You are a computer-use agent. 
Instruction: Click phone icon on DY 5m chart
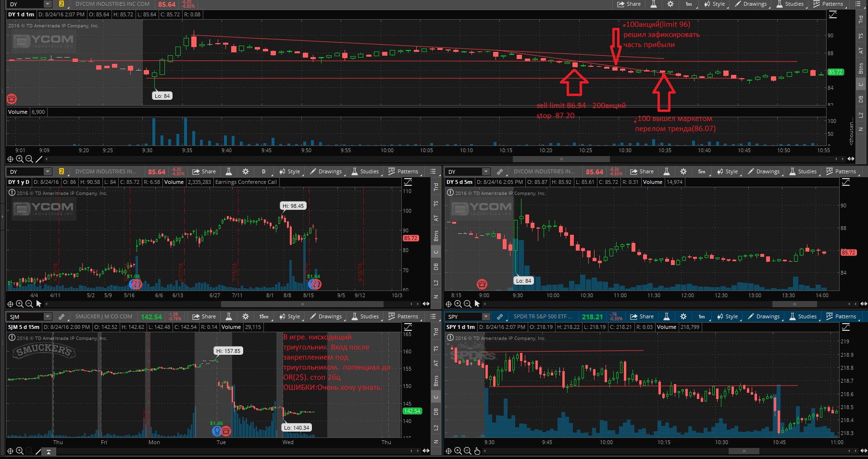(482, 284)
